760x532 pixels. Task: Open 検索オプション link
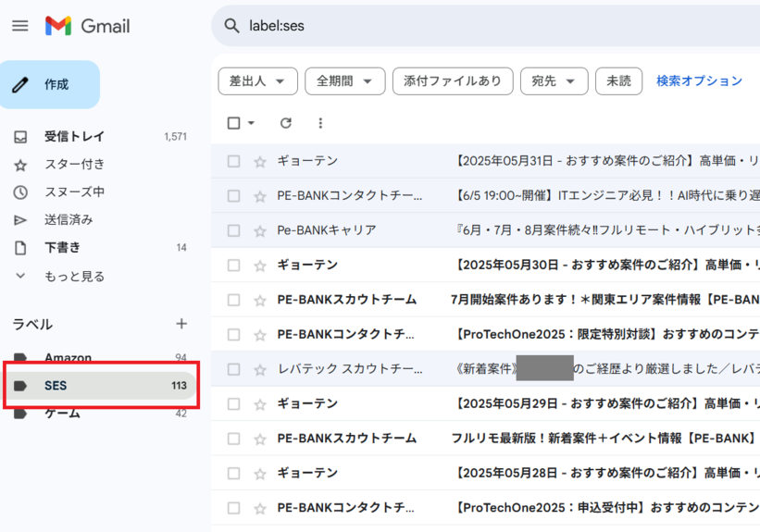pyautogui.click(x=699, y=80)
